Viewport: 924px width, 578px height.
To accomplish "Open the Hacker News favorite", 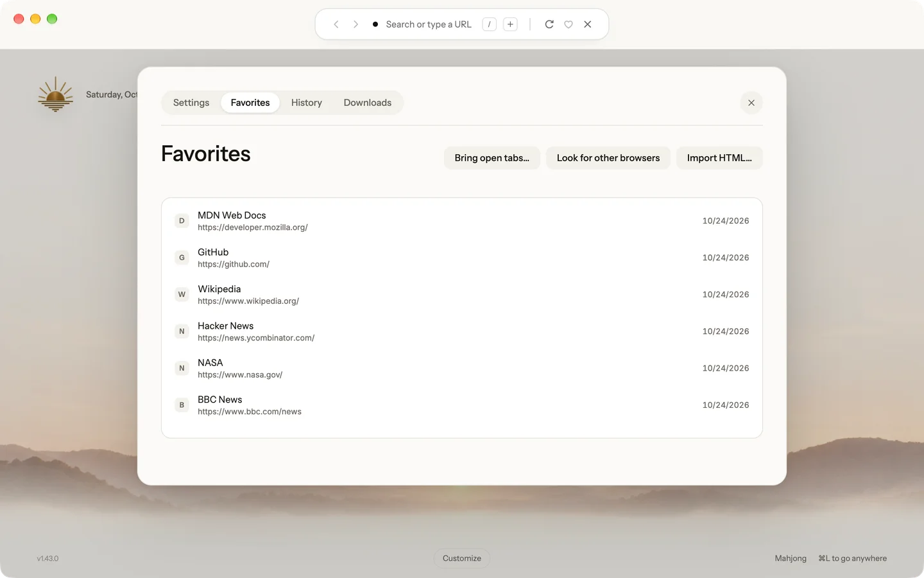I will pos(462,331).
